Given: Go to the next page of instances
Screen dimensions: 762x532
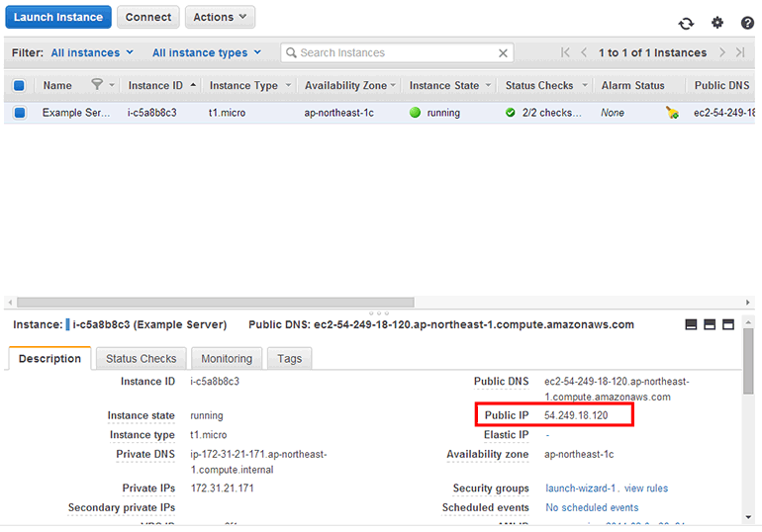Looking at the screenshot, I should pos(722,52).
